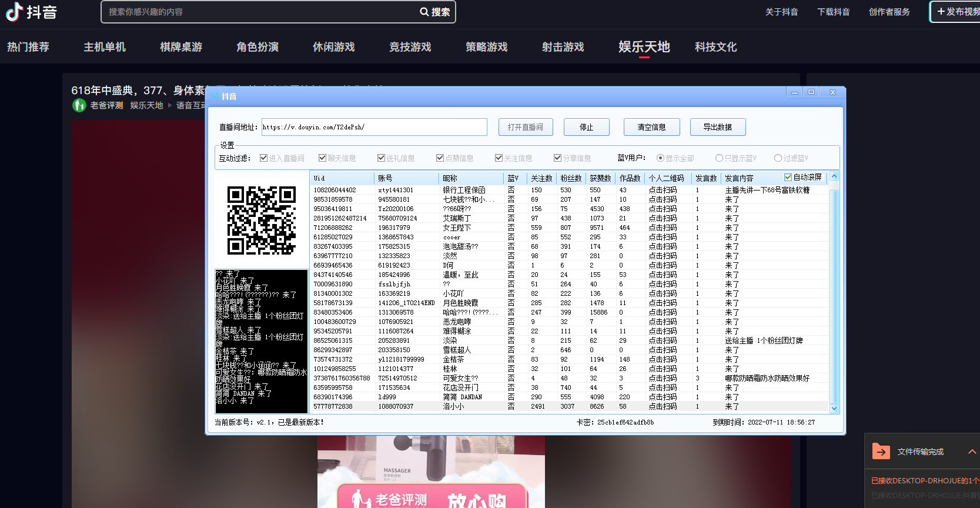Click the Douyin search input field

click(259, 12)
